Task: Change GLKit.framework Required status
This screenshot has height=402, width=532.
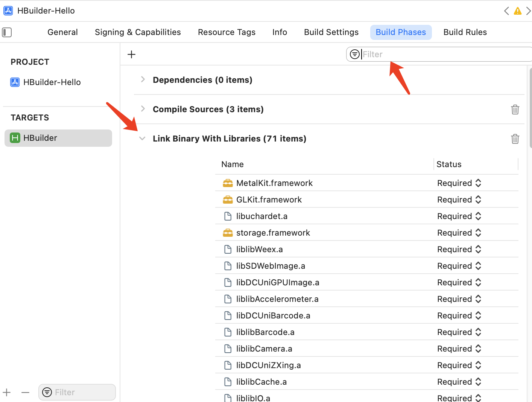Action: 459,200
